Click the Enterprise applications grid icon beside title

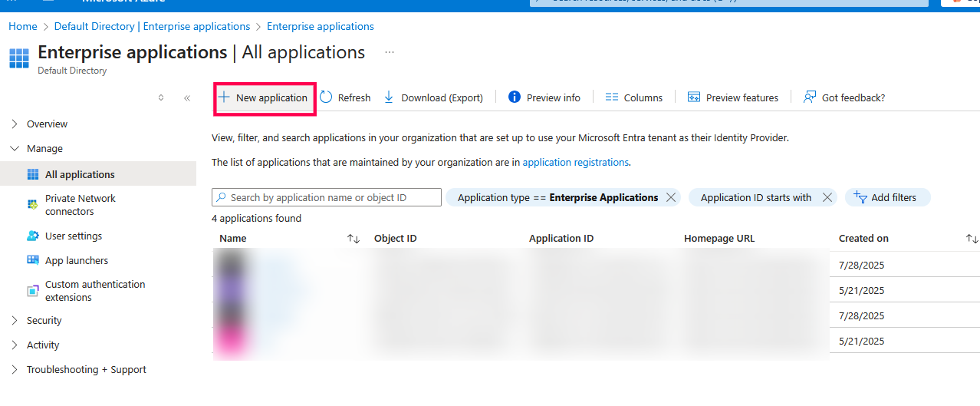coord(18,58)
